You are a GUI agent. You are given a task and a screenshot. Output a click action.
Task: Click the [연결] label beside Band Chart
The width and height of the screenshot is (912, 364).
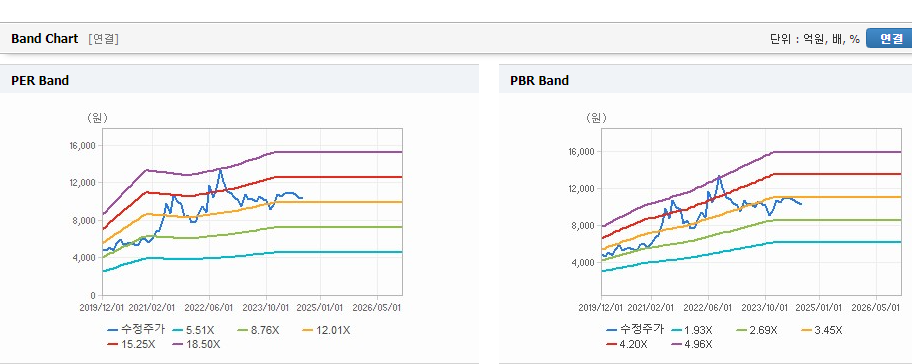[x=104, y=39]
